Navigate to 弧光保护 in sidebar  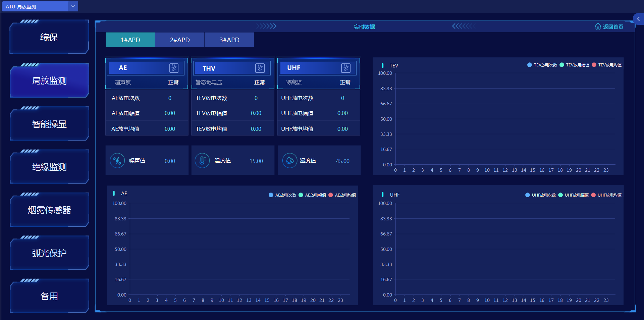click(x=49, y=253)
